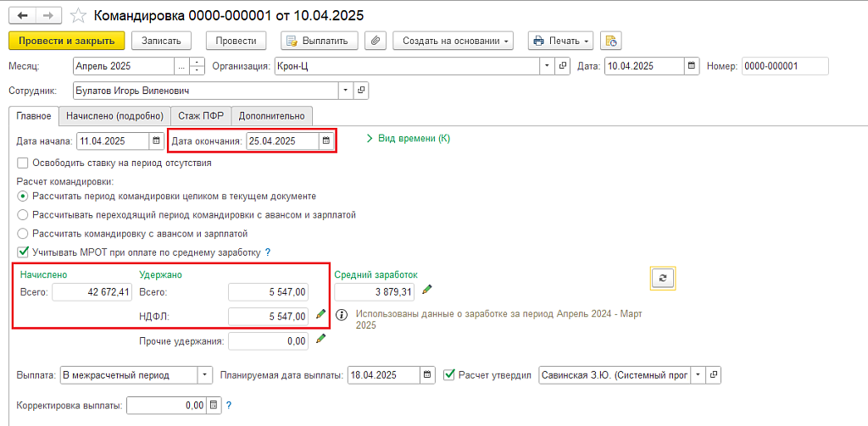Expand the Создать на основании menu

(457, 41)
